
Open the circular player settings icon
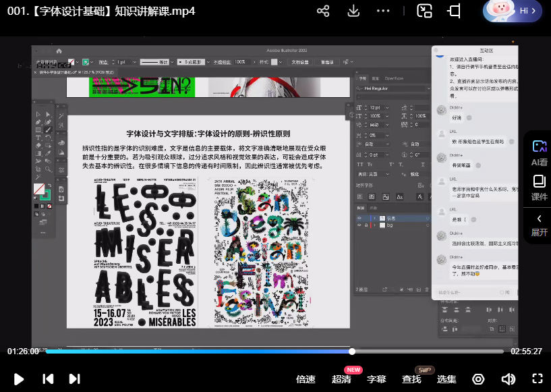pos(478,379)
